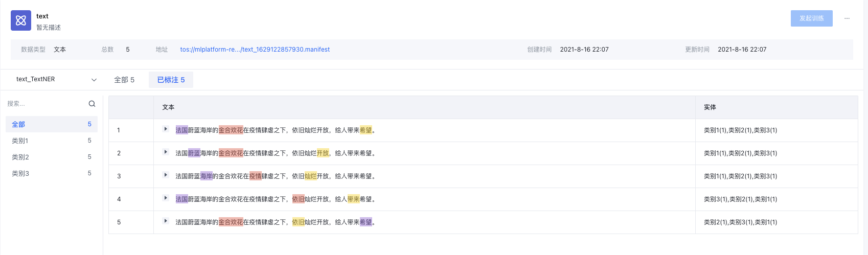Viewport: 868px width, 255px height.
Task: Switch to the 全部 5 tab
Action: [124, 80]
